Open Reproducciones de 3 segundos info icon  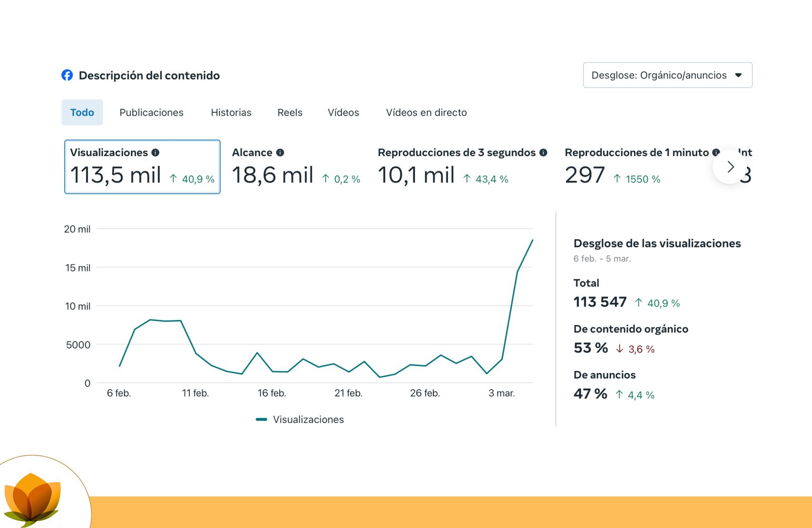(x=543, y=152)
